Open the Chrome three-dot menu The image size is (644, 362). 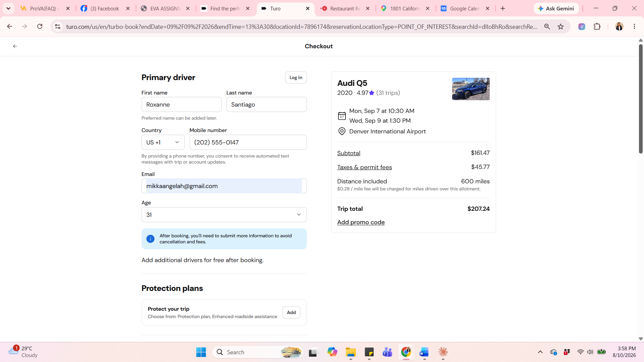[x=634, y=26]
